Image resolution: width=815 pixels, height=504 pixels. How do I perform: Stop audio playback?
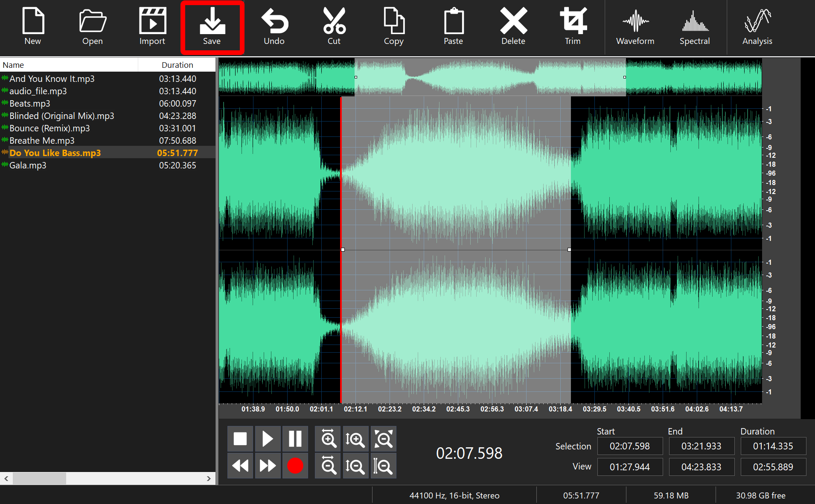click(x=240, y=439)
